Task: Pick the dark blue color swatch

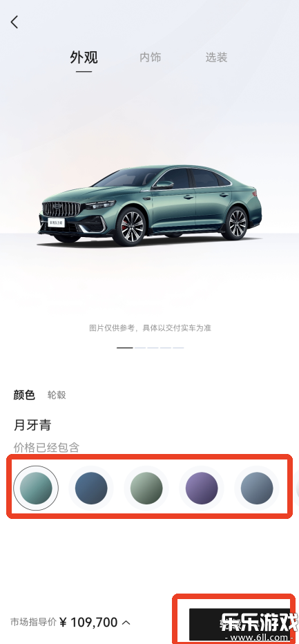Action: click(91, 488)
